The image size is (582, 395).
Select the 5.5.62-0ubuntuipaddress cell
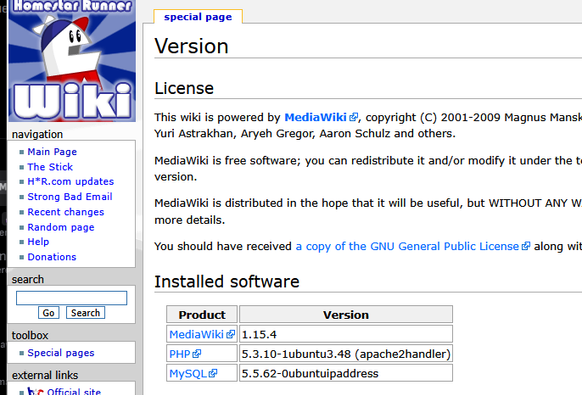(x=346, y=373)
